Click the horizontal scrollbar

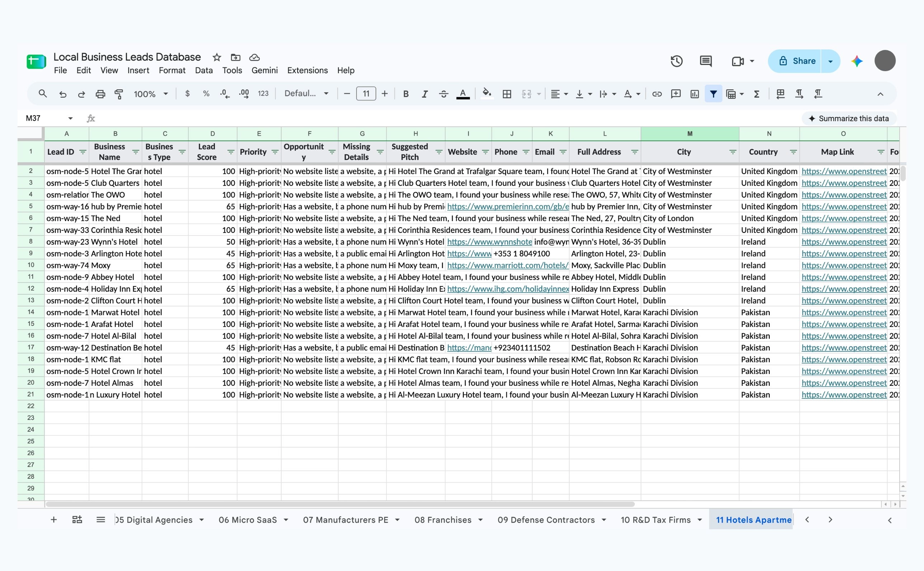pos(340,504)
